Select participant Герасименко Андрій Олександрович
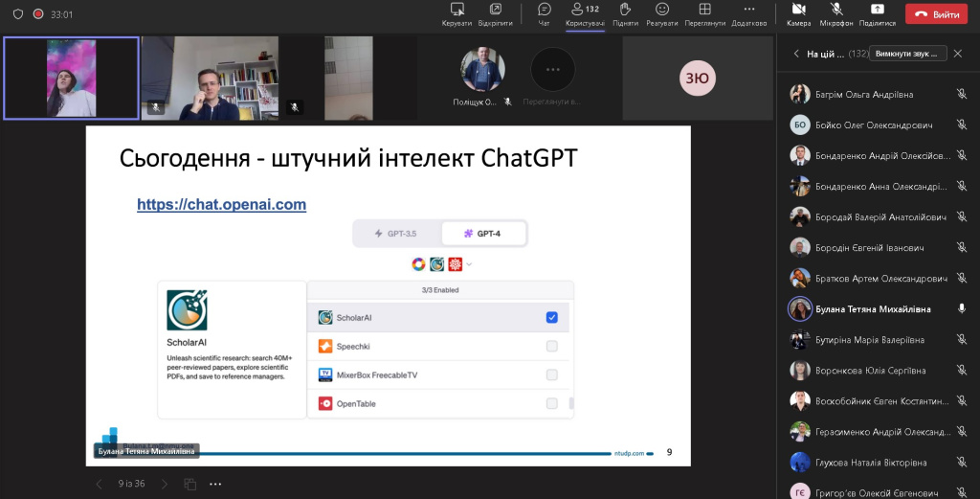Viewport: 980px width, 499px height. click(x=879, y=431)
